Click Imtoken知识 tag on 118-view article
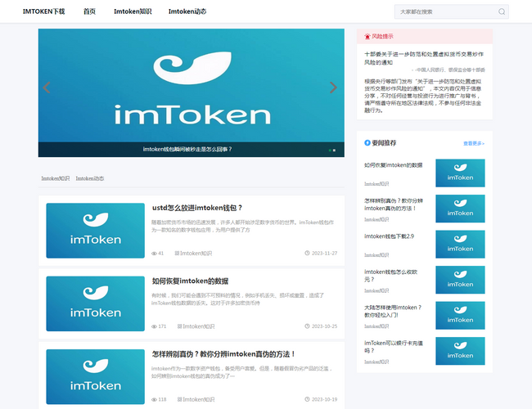This screenshot has width=532, height=409. [x=196, y=399]
